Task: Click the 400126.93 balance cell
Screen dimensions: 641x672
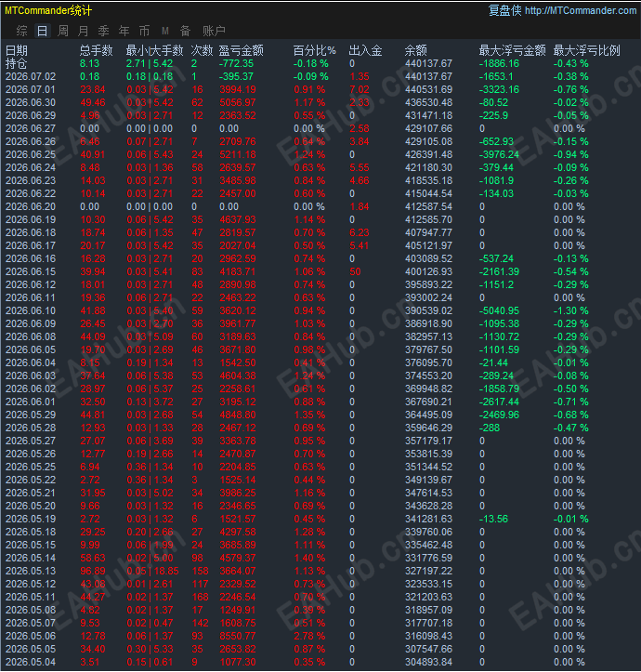Action: (428, 271)
